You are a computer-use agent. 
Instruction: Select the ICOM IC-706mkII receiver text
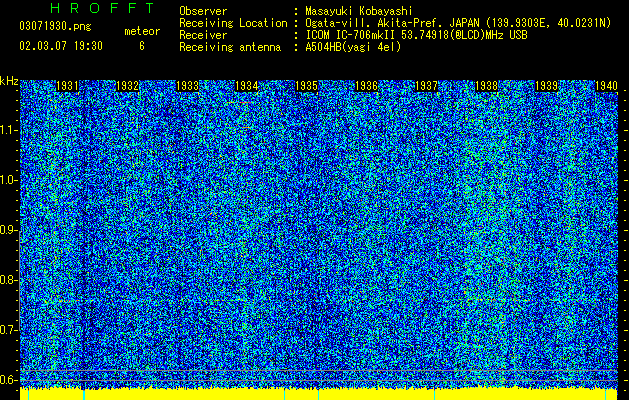click(x=416, y=35)
